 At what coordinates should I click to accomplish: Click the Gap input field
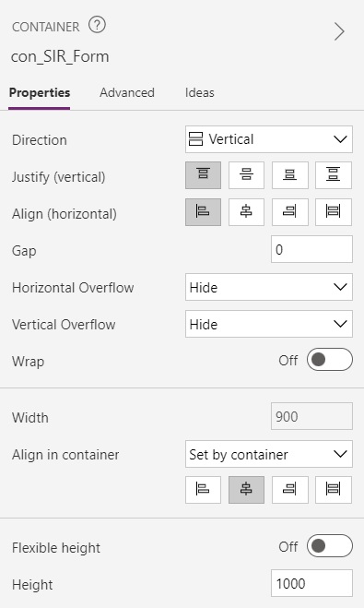tap(311, 249)
